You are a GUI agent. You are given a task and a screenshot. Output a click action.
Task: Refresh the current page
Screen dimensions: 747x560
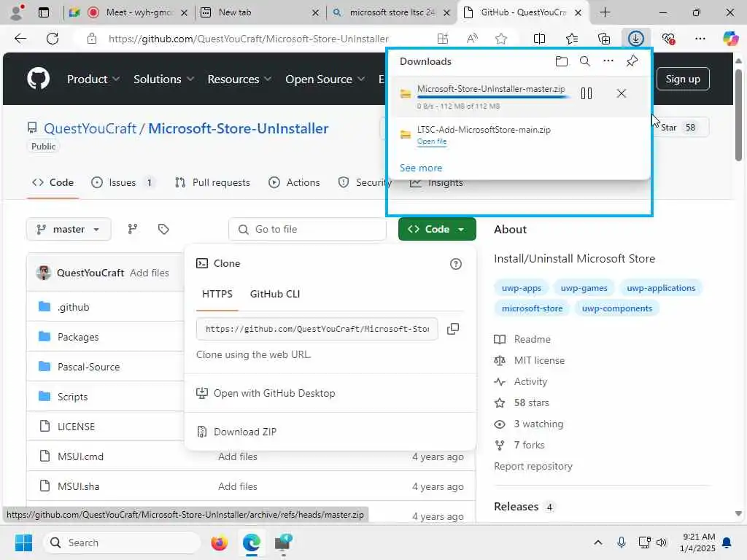pos(53,39)
